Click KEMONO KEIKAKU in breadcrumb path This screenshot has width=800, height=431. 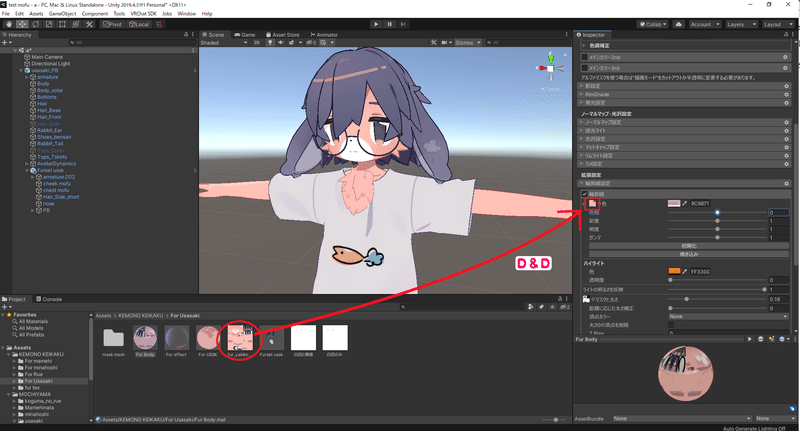point(140,315)
